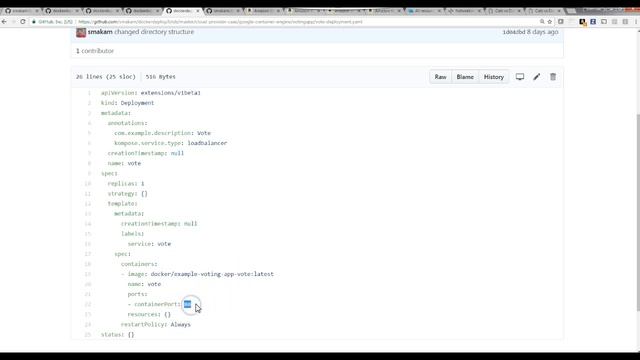Close the active GitHub tab
The image size is (640, 360).
[x=198, y=11]
